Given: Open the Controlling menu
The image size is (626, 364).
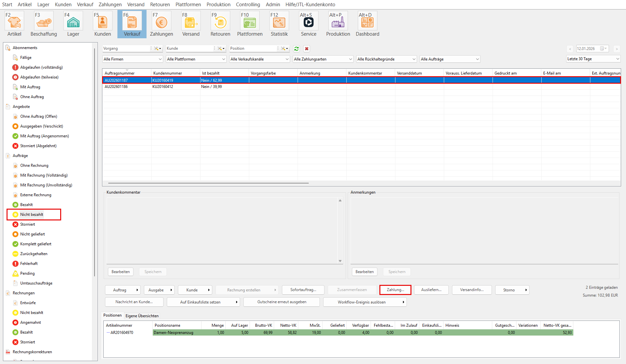Looking at the screenshot, I should pos(248,5).
